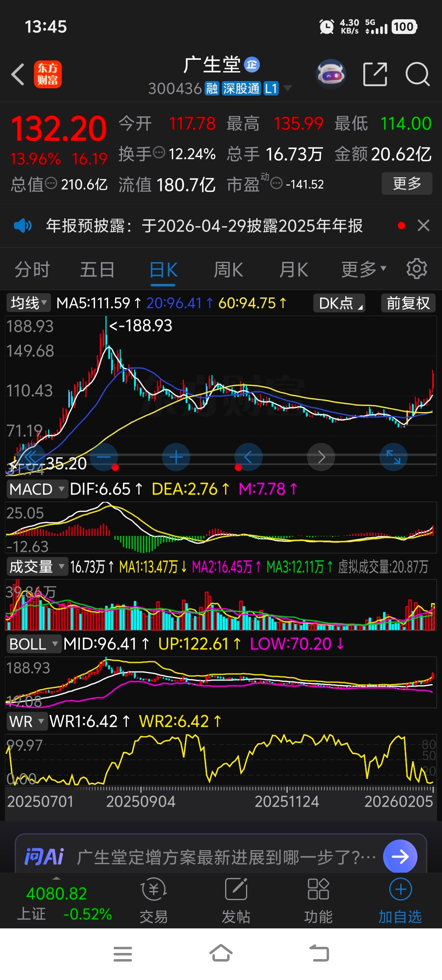Tap the announcement speaker icon
The image size is (442, 980).
[23, 225]
